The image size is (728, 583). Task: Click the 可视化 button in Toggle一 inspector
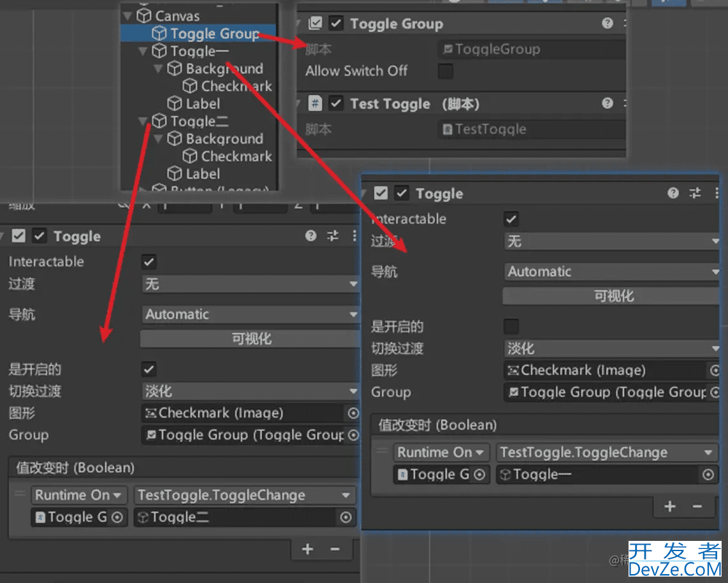tap(611, 296)
